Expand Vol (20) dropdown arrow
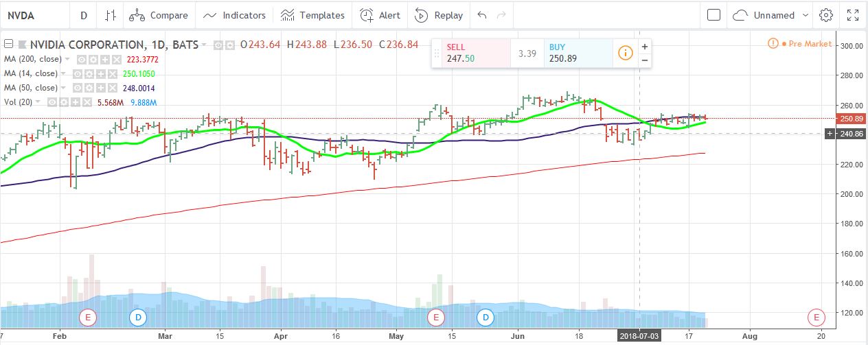This screenshot has width=868, height=345. (x=38, y=102)
